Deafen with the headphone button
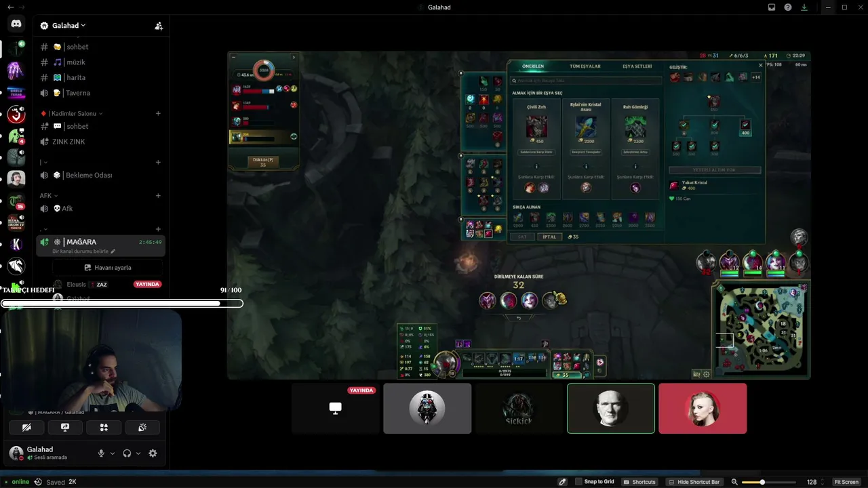868x488 pixels. (127, 453)
